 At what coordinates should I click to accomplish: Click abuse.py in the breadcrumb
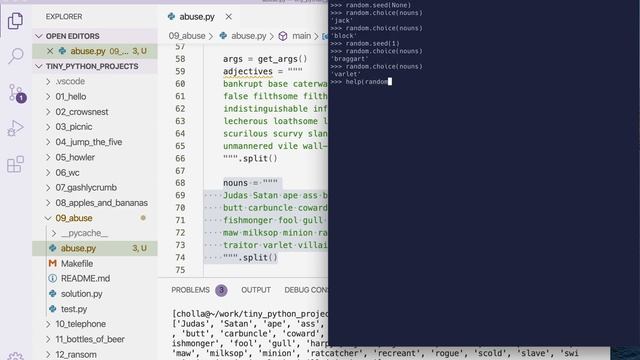pyautogui.click(x=249, y=36)
